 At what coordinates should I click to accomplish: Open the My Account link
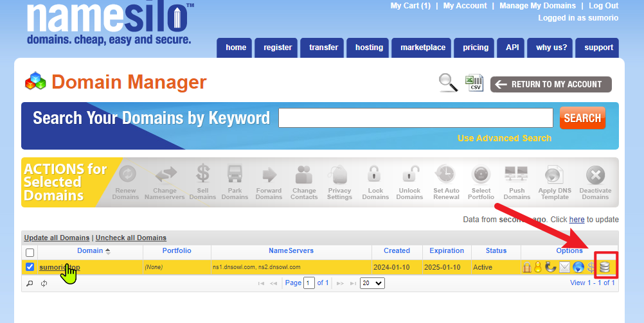[465, 6]
